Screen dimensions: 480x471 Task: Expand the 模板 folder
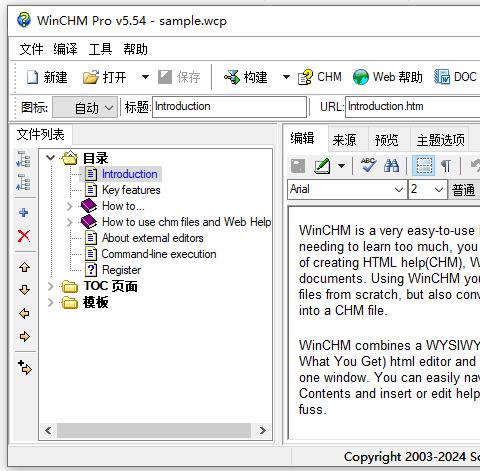pyautogui.click(x=51, y=302)
